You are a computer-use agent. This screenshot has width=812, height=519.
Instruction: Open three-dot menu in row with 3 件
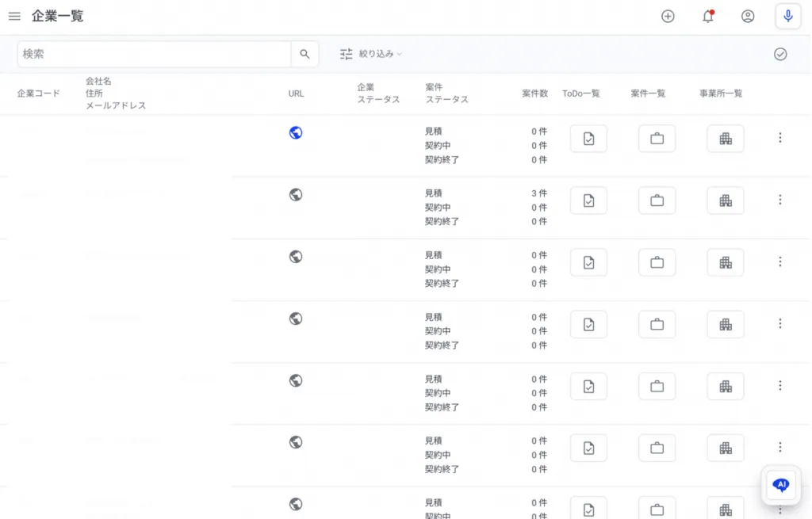[x=780, y=200]
